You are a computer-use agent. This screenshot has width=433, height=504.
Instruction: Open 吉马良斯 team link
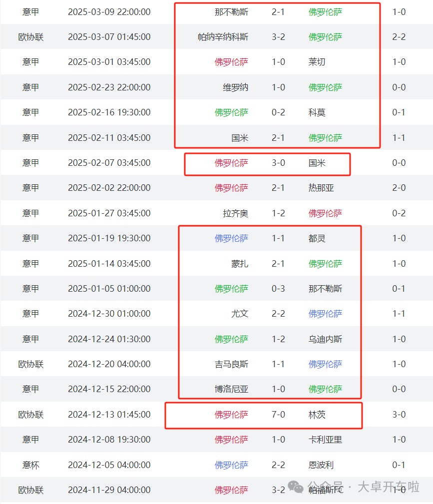point(231,364)
